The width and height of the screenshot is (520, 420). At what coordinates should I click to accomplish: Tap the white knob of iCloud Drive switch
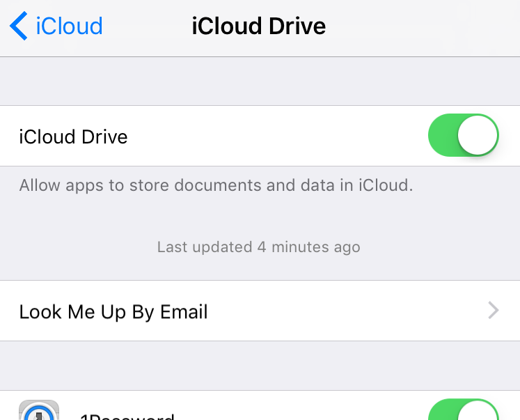[478, 135]
